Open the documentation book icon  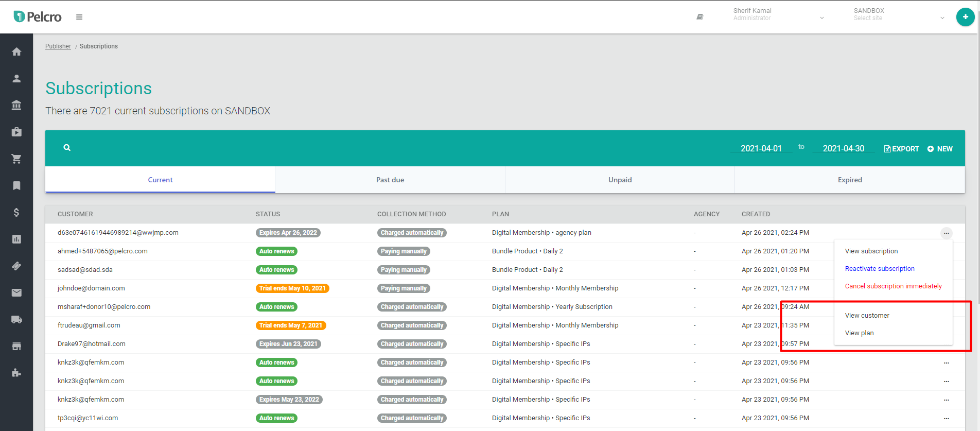[700, 17]
